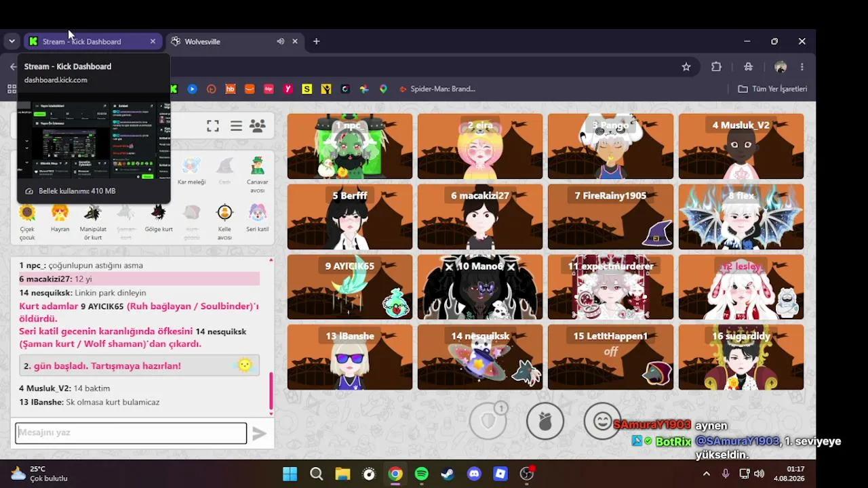The width and height of the screenshot is (868, 488).
Task: Click the chat log scrollbar
Action: pyautogui.click(x=271, y=390)
